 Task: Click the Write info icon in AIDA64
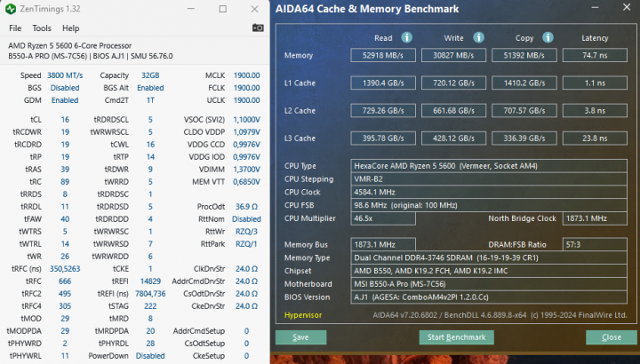(478, 37)
